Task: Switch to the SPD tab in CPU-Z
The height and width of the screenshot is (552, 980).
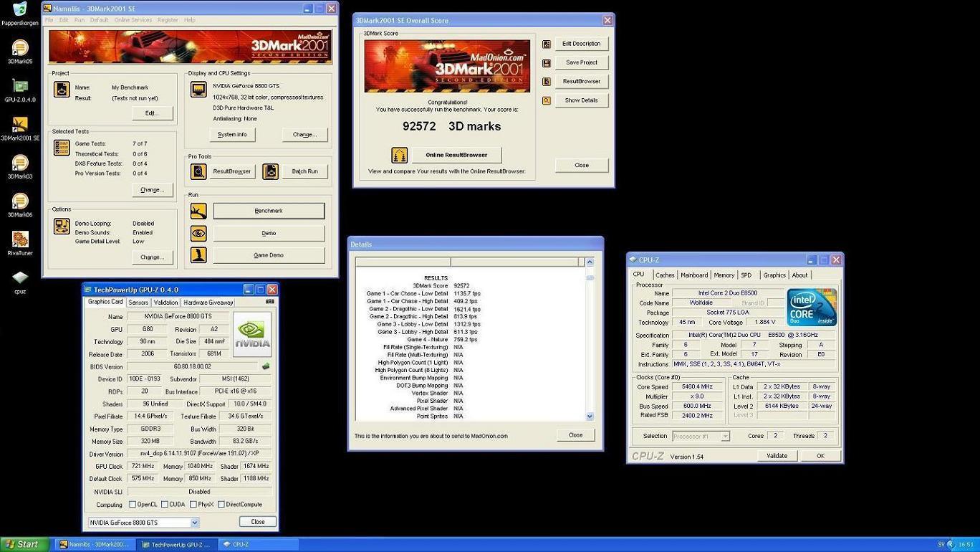Action: (x=746, y=275)
